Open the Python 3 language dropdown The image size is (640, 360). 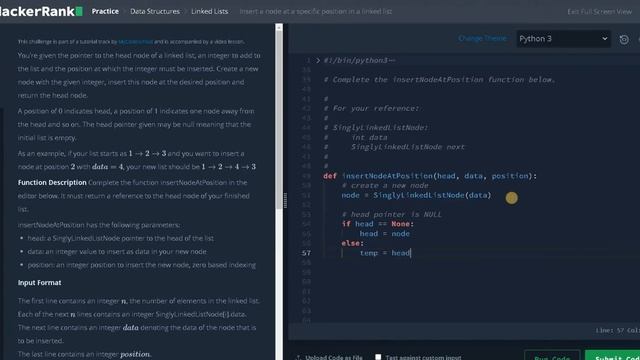(x=563, y=39)
